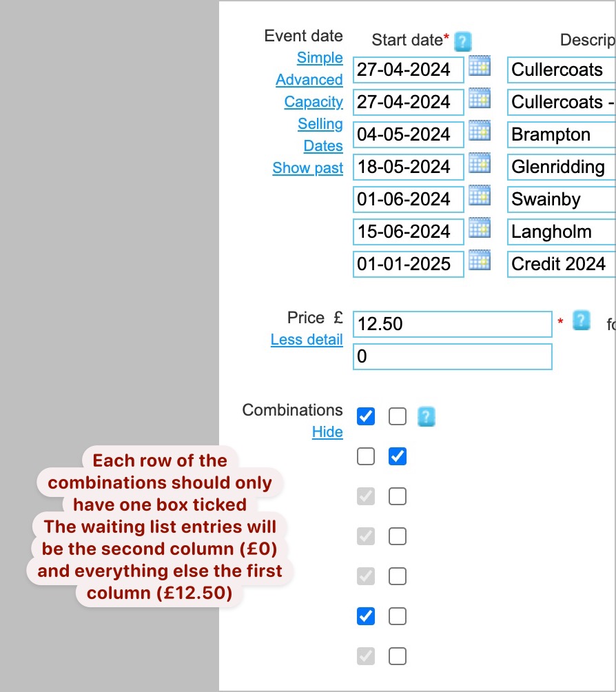Hide the Combinations section
616x692 pixels.
327,432
